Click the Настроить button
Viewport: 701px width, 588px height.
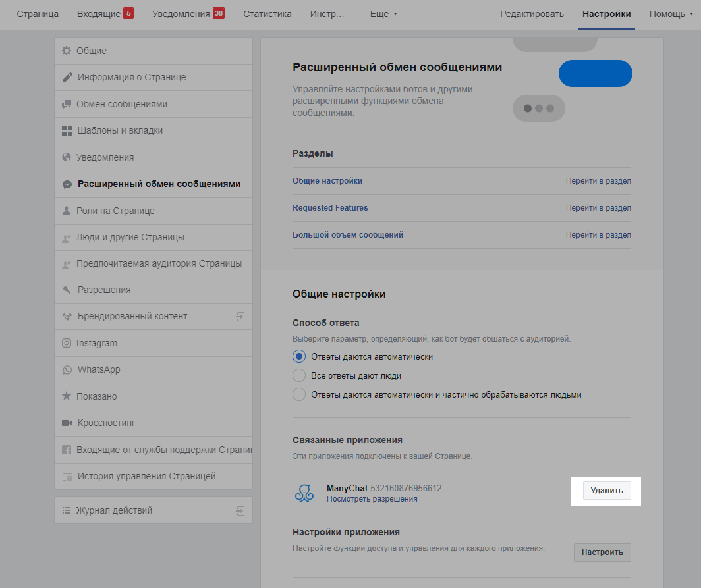602,552
